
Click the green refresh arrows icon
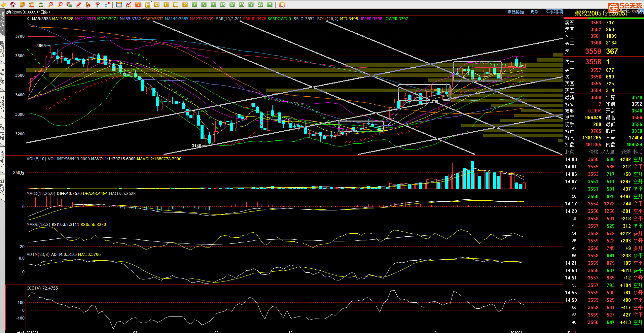pyautogui.click(x=41, y=5)
